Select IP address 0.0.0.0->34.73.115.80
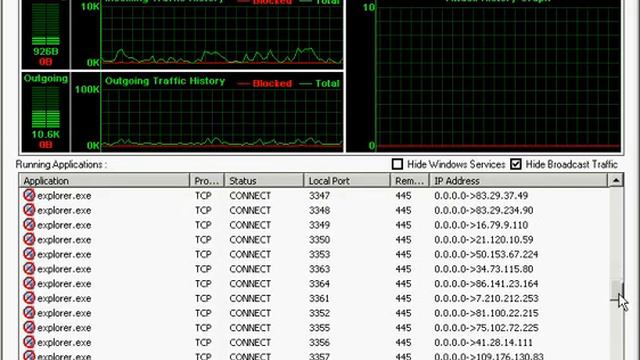This screenshot has height=360, width=640. click(484, 269)
